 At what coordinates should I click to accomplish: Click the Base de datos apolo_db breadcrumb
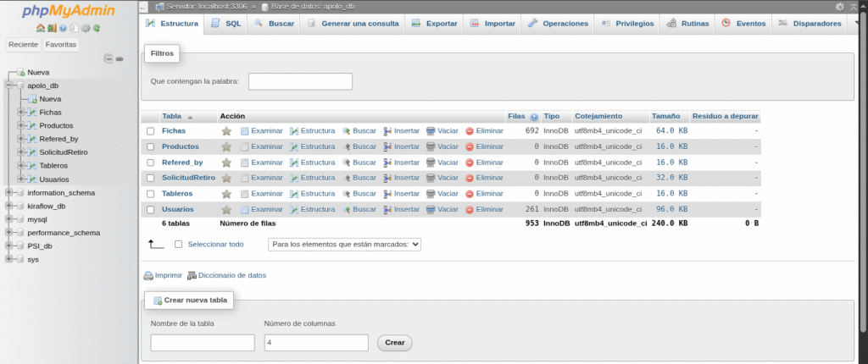(x=313, y=7)
